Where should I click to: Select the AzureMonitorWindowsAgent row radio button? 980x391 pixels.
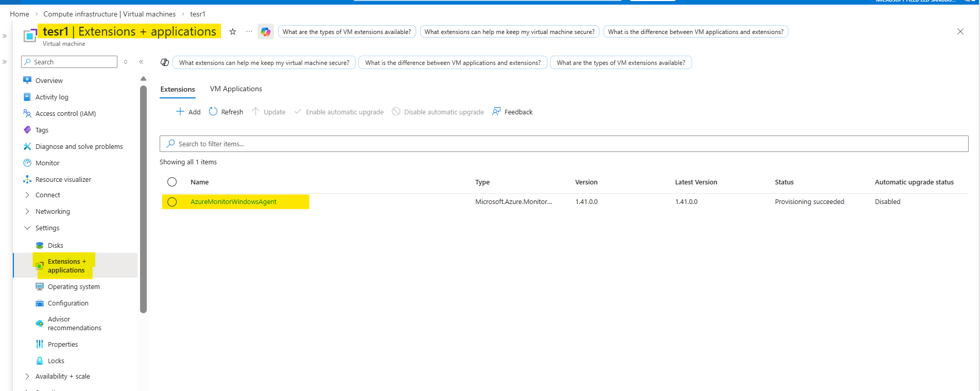click(x=172, y=202)
